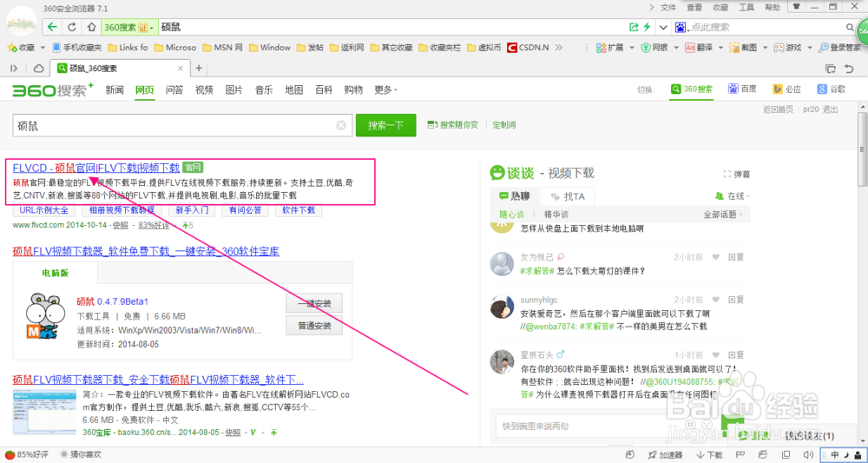Open dropdown arrow next to 扩展
Screen dimensions: 868x463
(632, 48)
